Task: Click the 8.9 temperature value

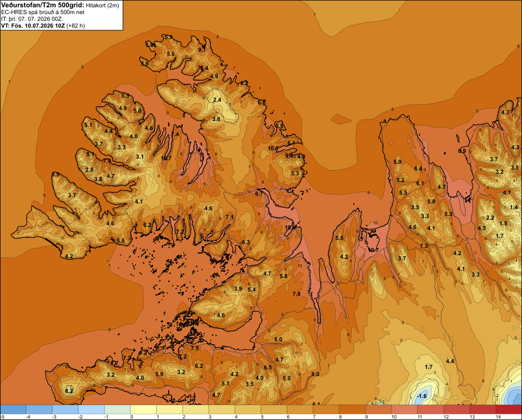Action: 462,151
